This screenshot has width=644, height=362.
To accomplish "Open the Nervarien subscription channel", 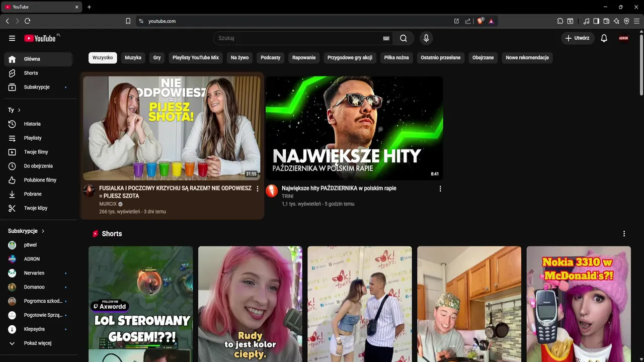I will pyautogui.click(x=38, y=273).
